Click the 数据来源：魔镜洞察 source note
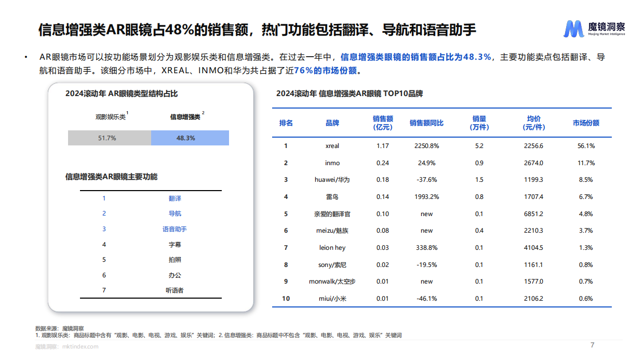The height and width of the screenshot is (362, 644). point(60,328)
